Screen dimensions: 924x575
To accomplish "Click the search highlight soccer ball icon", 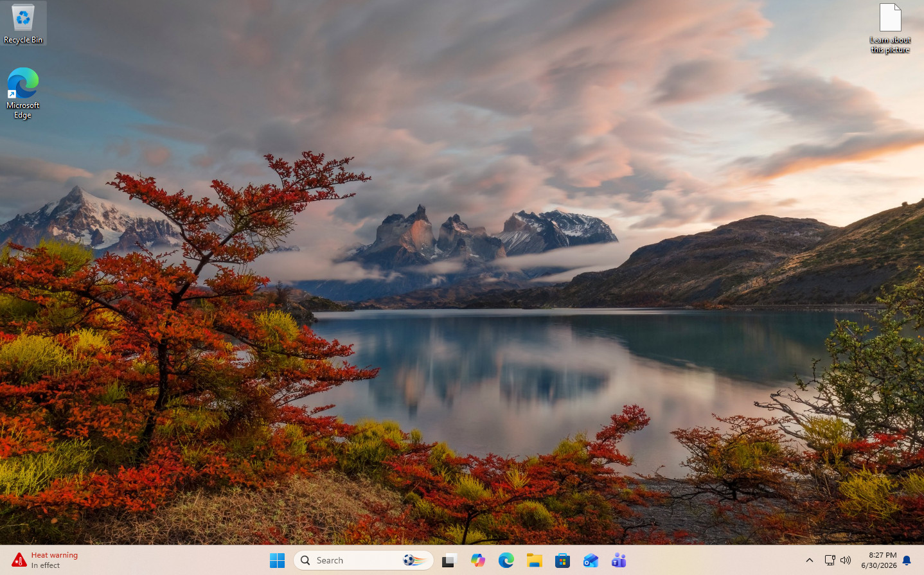I will [414, 560].
